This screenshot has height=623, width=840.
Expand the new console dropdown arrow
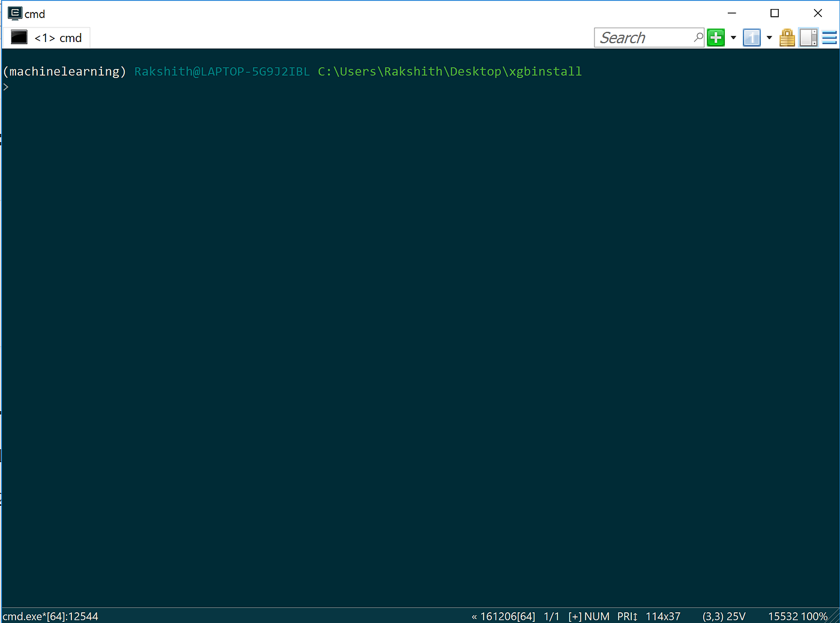click(733, 38)
